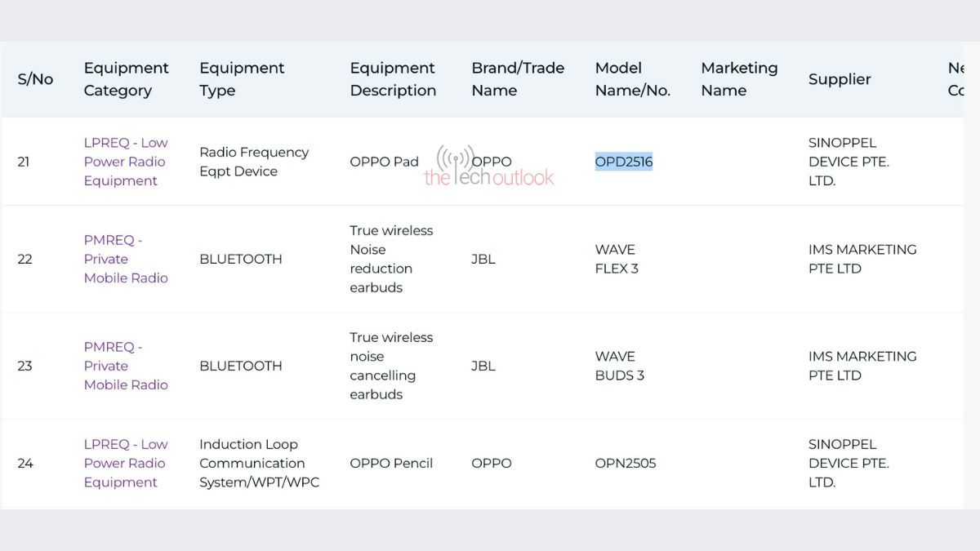Screen dimensions: 980x551
Task: Click serial number 21
Action: click(24, 162)
